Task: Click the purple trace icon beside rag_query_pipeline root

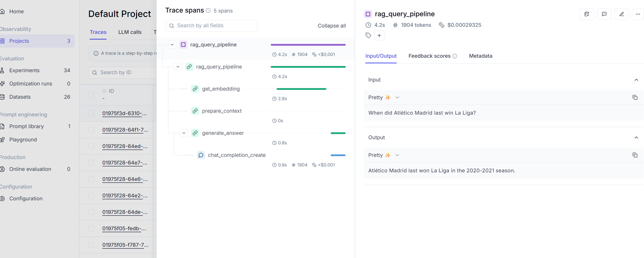Action: [183, 44]
